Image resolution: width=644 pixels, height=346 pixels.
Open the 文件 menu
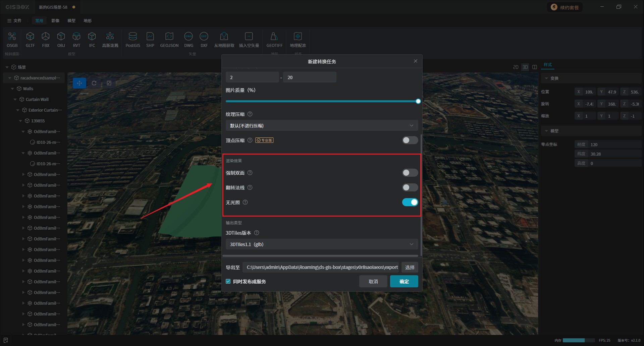[14, 21]
